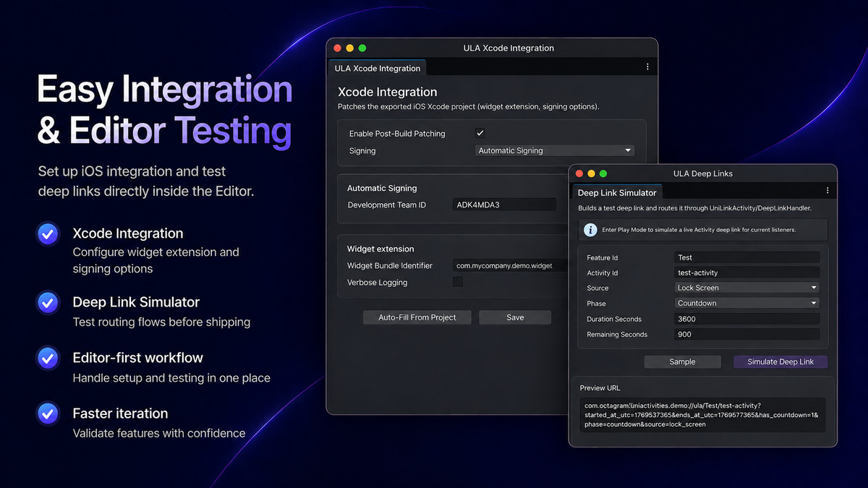Click the checkmark badge beside Editor-first workflow
868x488 pixels.
(48, 357)
